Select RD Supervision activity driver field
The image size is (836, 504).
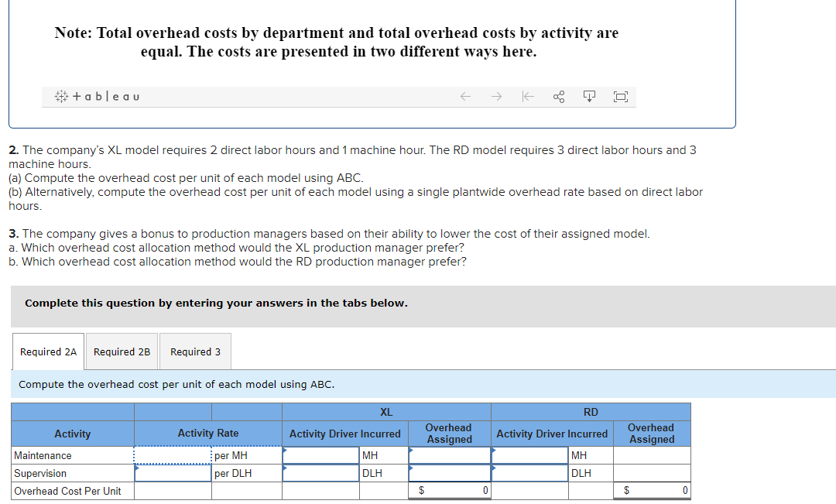coord(530,473)
